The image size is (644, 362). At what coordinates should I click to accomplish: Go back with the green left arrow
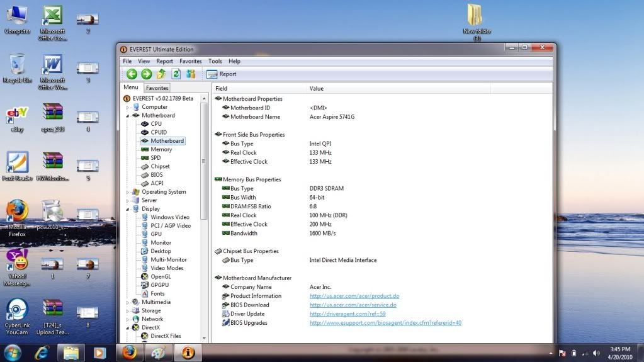pos(132,74)
